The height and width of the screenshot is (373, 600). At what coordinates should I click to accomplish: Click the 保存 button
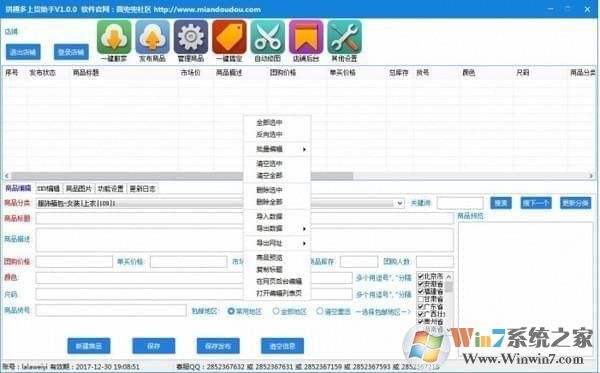(153, 346)
